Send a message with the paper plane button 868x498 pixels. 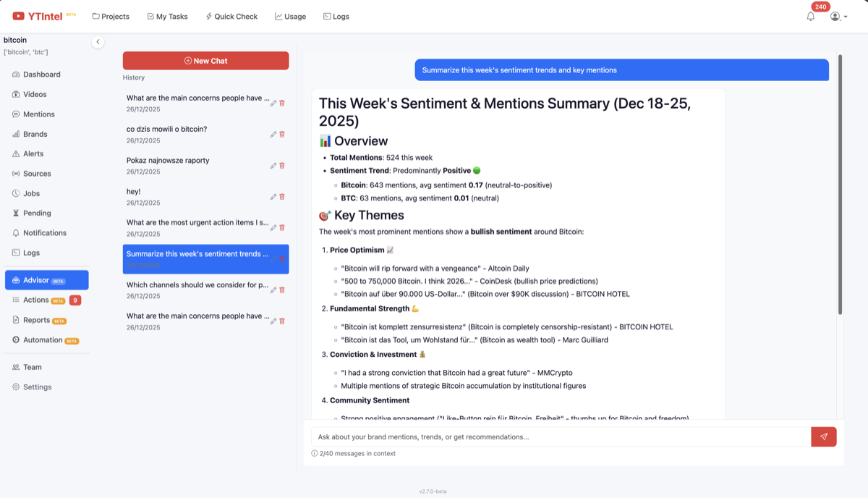click(823, 436)
